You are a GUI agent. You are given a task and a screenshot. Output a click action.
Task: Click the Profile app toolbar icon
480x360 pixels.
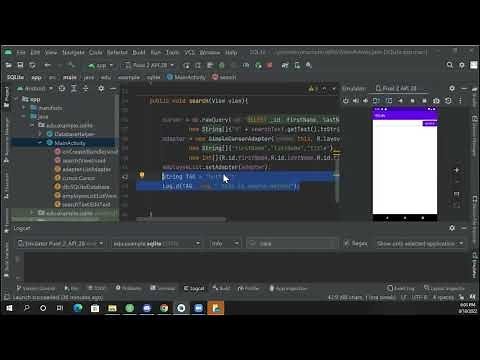pos(246,65)
